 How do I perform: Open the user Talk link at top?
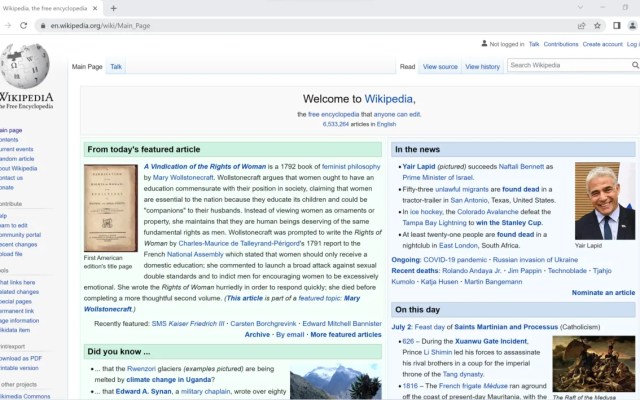tap(534, 44)
